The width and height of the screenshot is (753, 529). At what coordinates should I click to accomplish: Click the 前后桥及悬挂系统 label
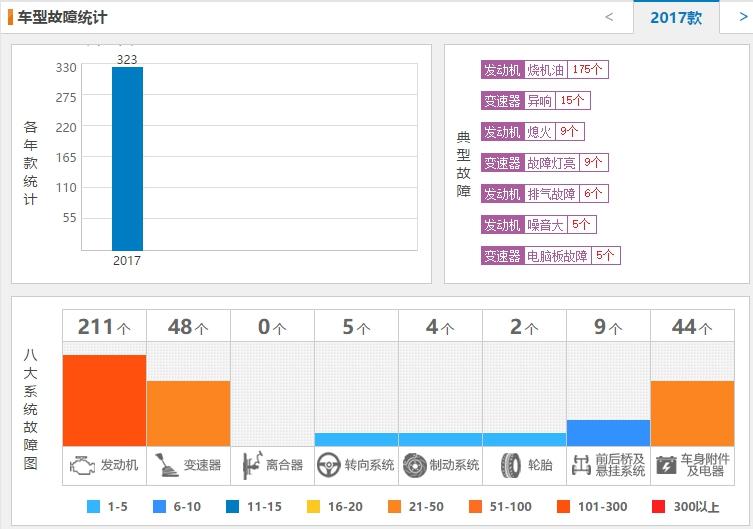(x=620, y=465)
